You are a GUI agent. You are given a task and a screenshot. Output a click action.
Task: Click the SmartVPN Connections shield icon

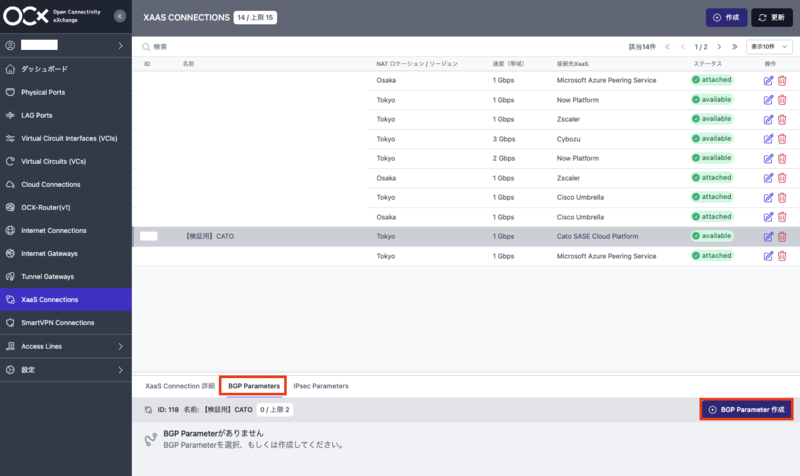pyautogui.click(x=10, y=322)
